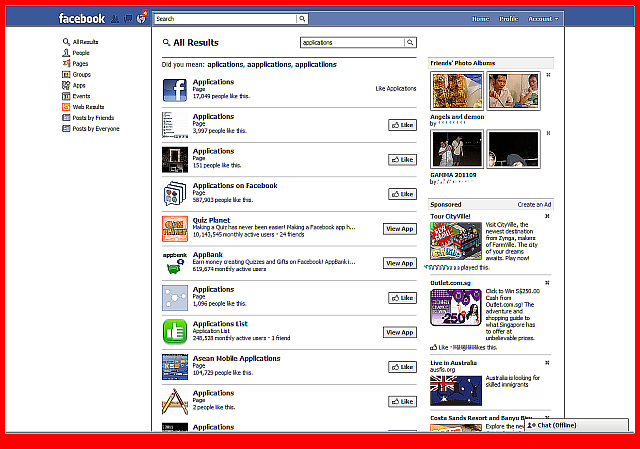The image size is (640, 449).
Task: Click the top bar search magnifier button
Action: click(302, 19)
